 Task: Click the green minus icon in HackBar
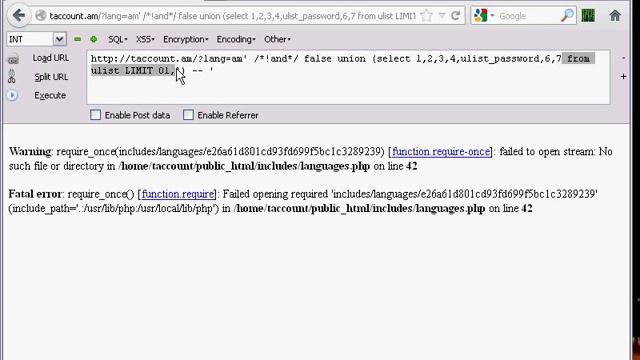[x=78, y=39]
